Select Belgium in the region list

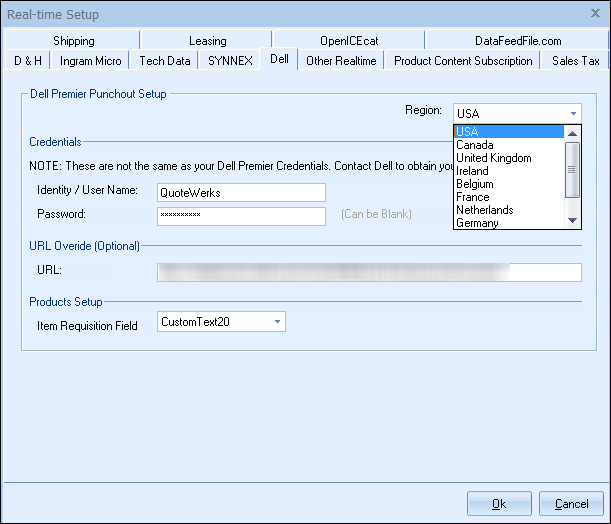[509, 184]
